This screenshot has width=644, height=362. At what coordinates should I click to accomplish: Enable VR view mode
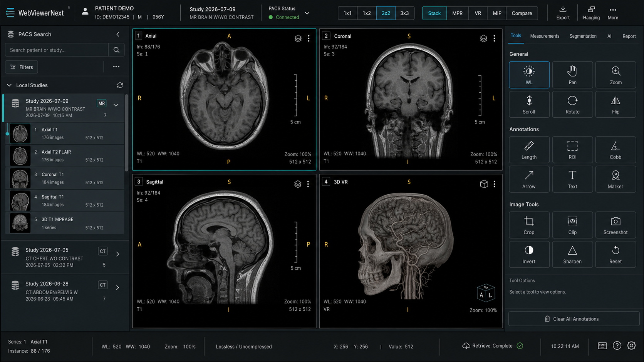click(478, 13)
